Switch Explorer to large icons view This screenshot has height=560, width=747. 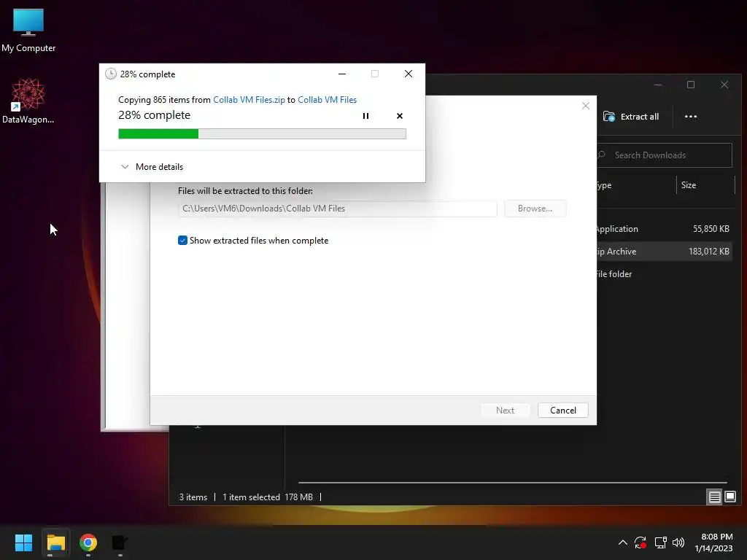[x=729, y=497]
